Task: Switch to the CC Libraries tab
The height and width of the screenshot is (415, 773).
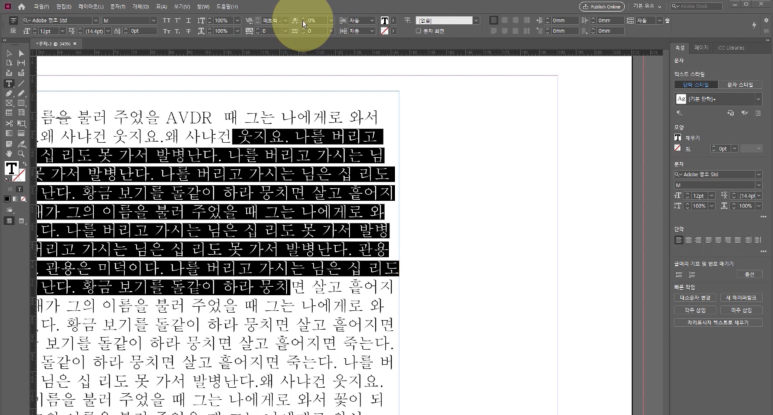Action: (x=731, y=48)
